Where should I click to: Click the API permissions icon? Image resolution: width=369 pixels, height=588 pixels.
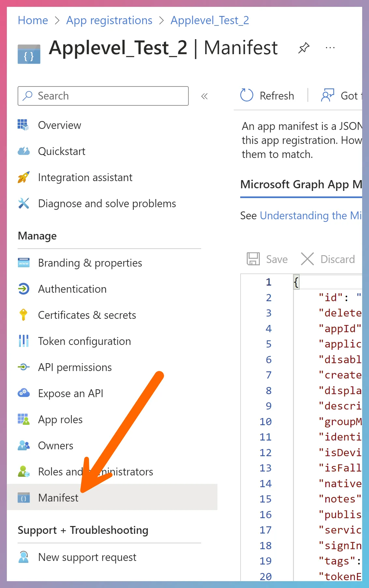(23, 367)
